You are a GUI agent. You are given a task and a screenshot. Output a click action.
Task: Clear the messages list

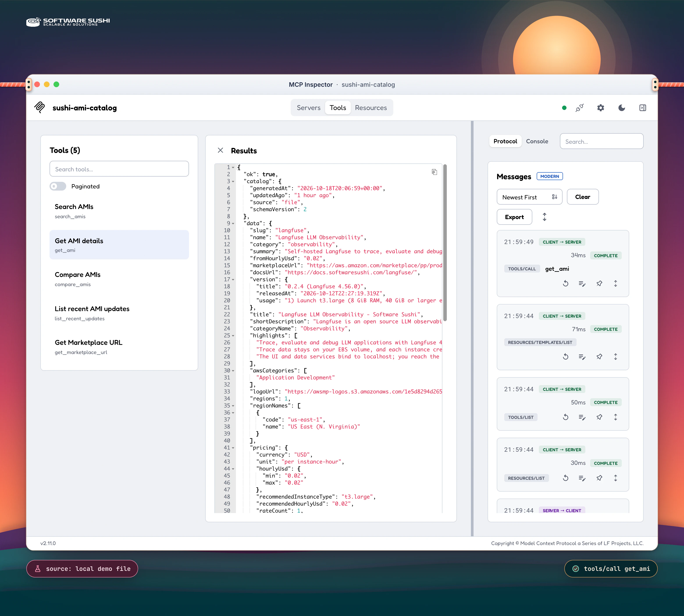pos(583,197)
